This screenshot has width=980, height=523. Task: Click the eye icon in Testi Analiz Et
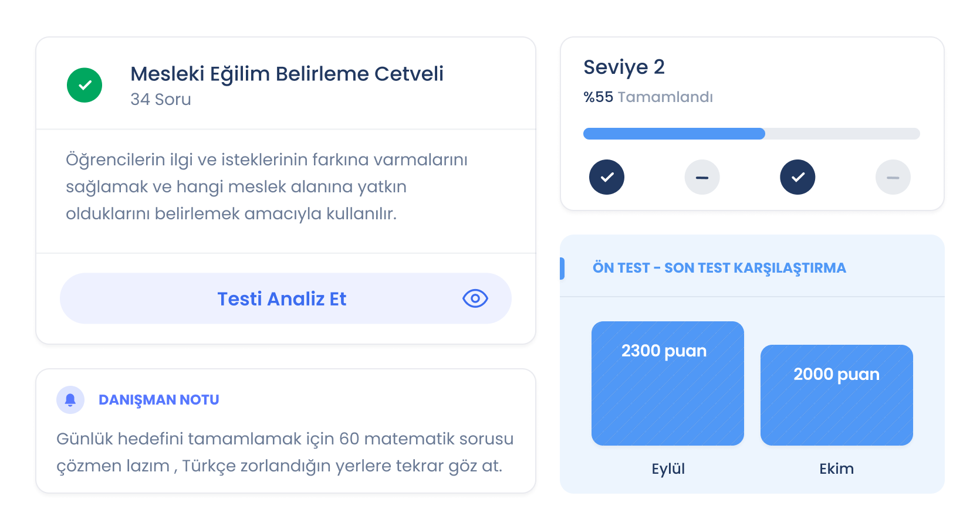coord(475,298)
